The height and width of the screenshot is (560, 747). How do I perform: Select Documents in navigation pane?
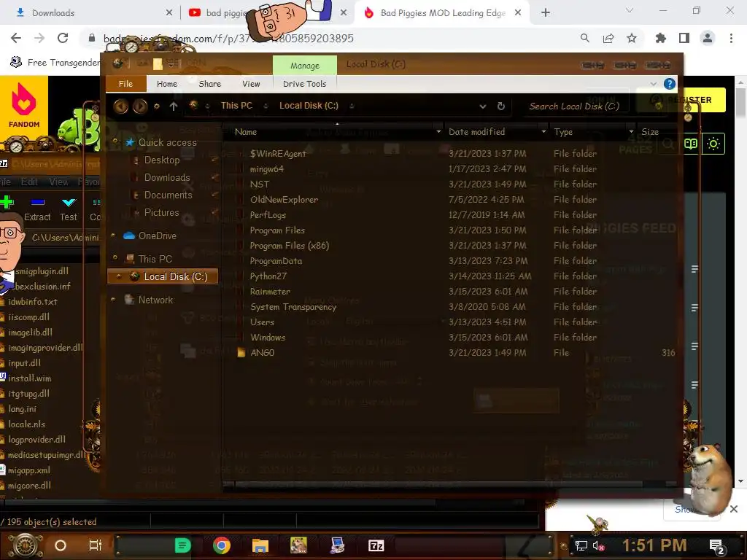click(x=168, y=195)
